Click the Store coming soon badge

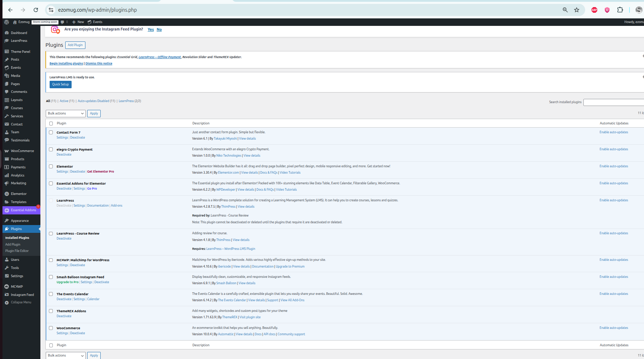[45, 22]
